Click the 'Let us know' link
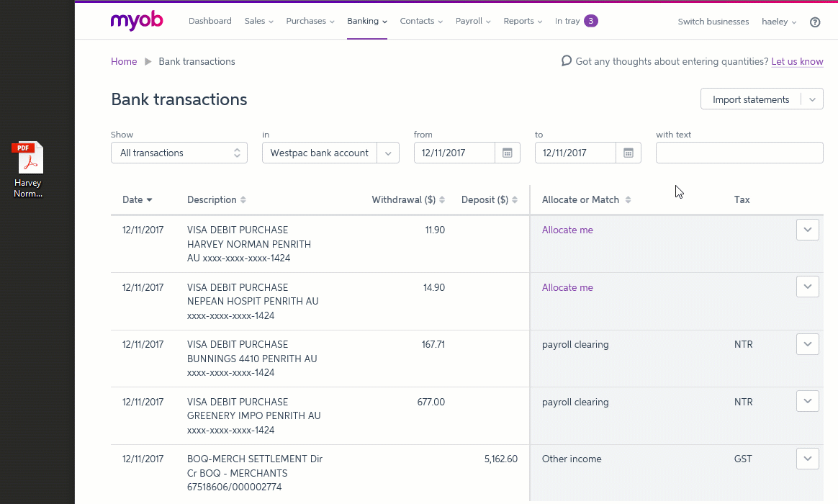Viewport: 838px width, 504px height. click(797, 62)
